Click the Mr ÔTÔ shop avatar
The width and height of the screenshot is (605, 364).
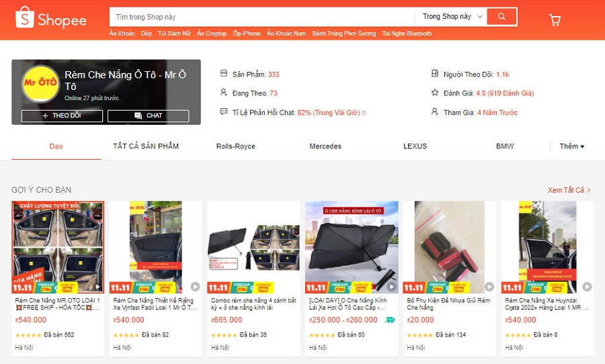coord(40,84)
